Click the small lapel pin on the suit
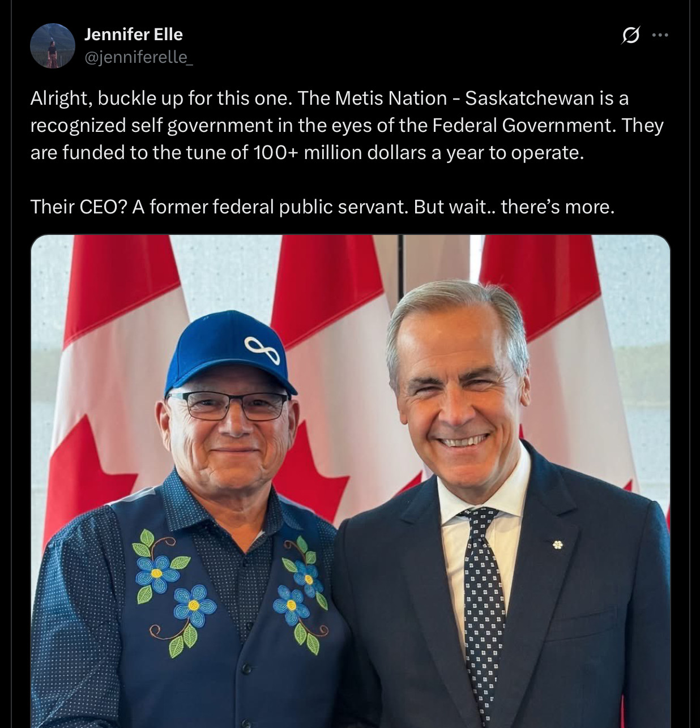This screenshot has height=728, width=700. pyautogui.click(x=558, y=545)
